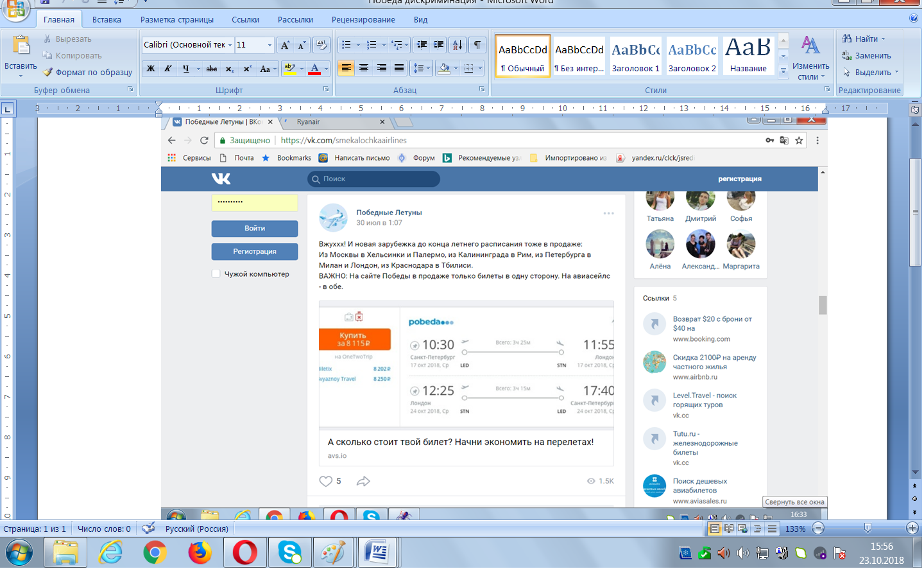
Task: Apply the Заголовок 1 style
Action: coord(636,57)
